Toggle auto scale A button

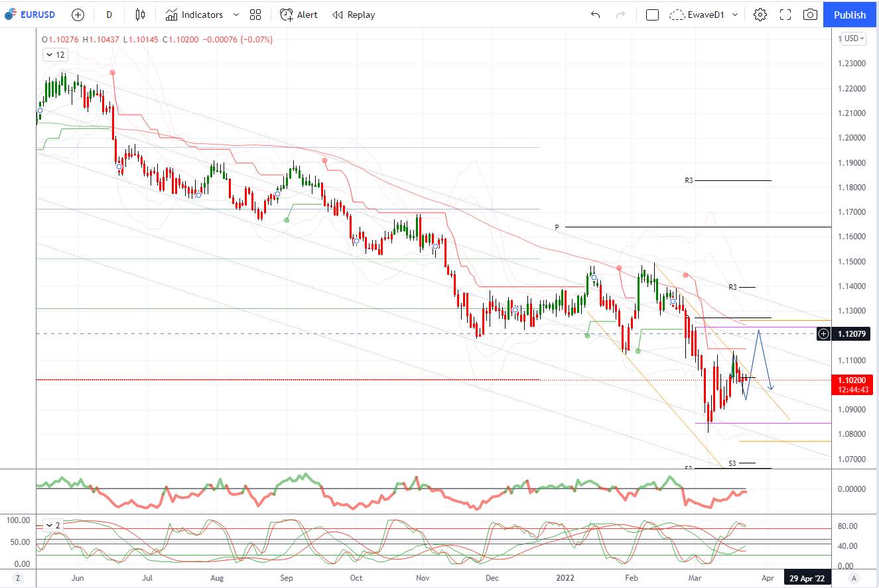point(854,578)
